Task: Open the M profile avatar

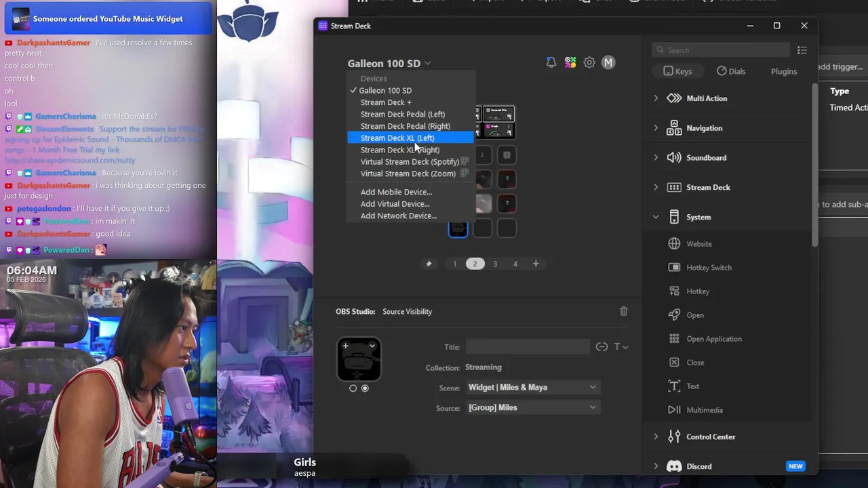Action: (x=608, y=62)
